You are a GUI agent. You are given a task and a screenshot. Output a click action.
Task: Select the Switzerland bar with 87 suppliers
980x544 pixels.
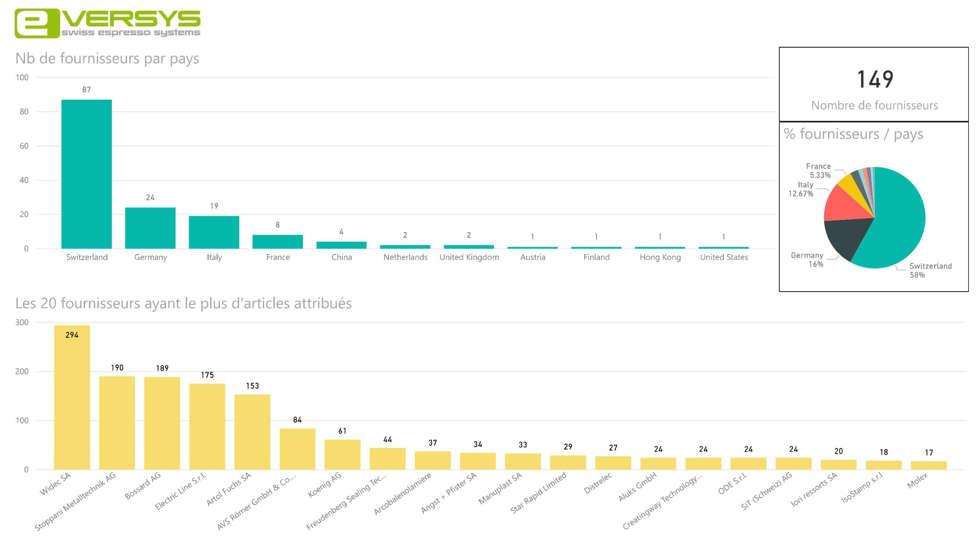coord(86,174)
